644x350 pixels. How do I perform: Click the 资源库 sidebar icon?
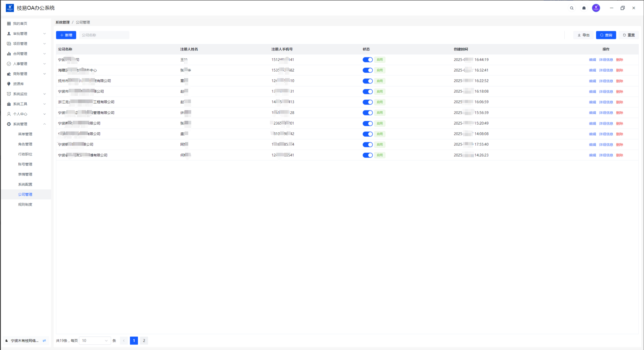tap(9, 84)
